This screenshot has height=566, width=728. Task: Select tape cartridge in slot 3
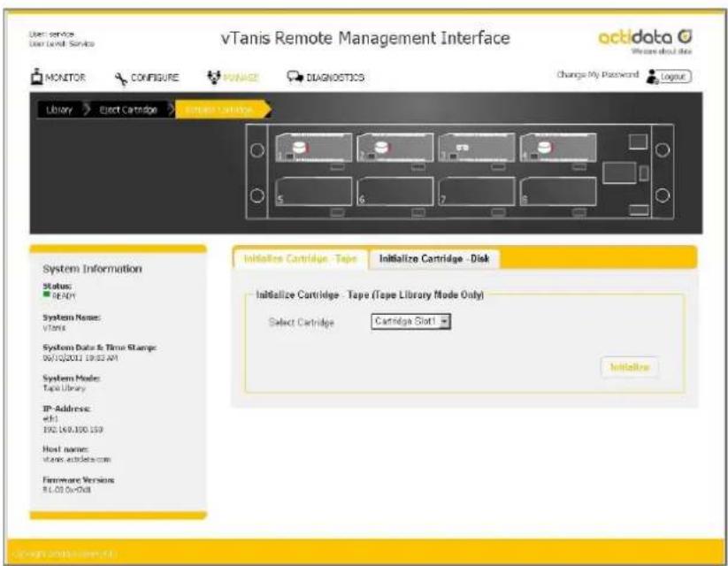click(477, 148)
